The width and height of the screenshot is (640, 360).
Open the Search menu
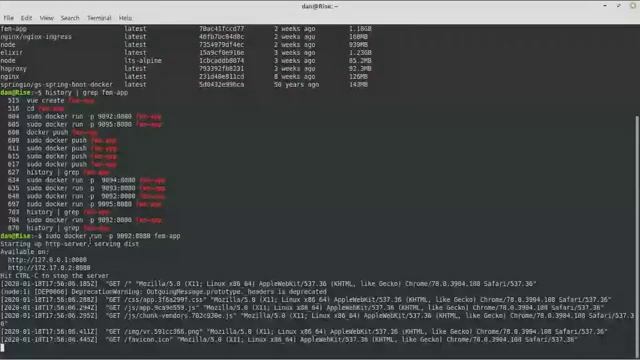70,18
